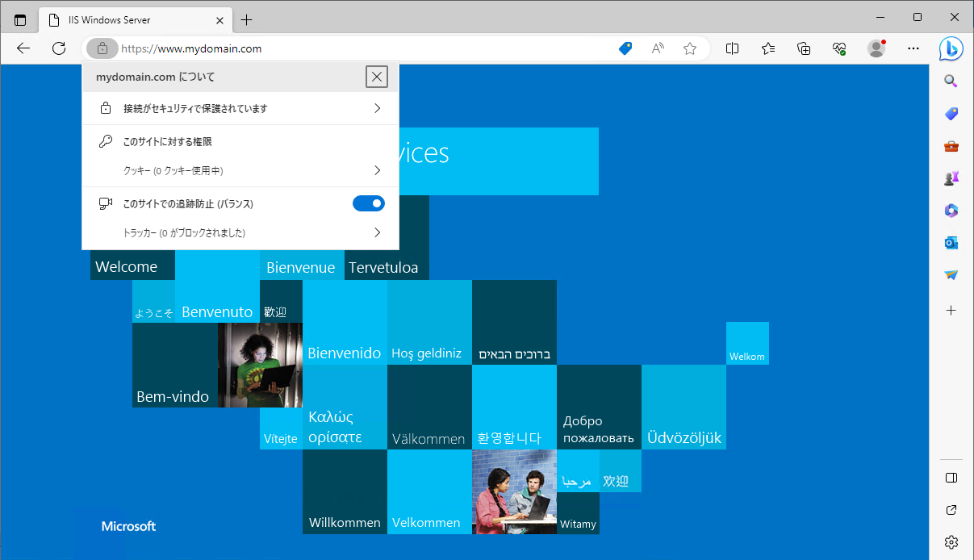Select the IIS Windows Server tab
The image size is (974, 560).
(136, 20)
